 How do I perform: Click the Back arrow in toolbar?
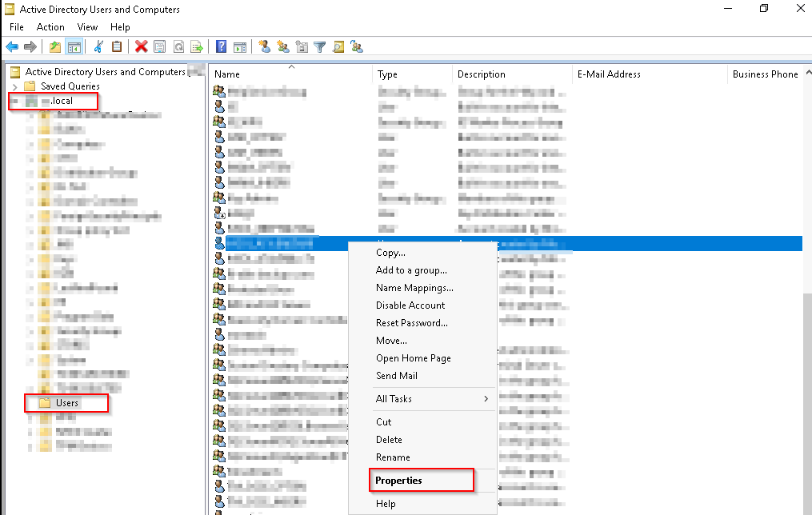(x=12, y=46)
